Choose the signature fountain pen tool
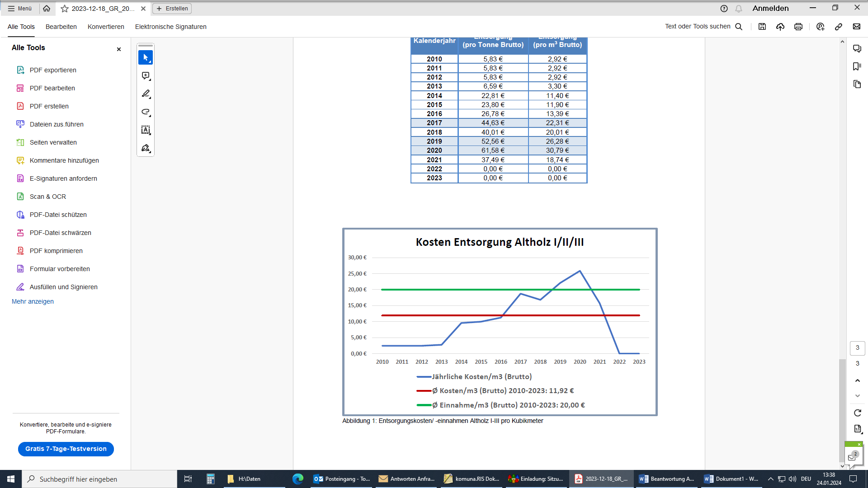This screenshot has height=488, width=868. (x=146, y=148)
